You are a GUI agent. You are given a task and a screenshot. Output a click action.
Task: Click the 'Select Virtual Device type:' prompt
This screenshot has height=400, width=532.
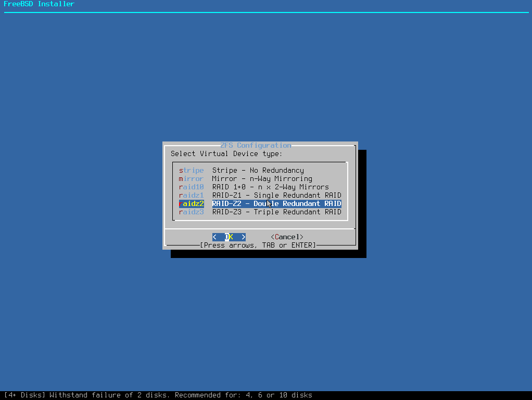click(x=226, y=153)
